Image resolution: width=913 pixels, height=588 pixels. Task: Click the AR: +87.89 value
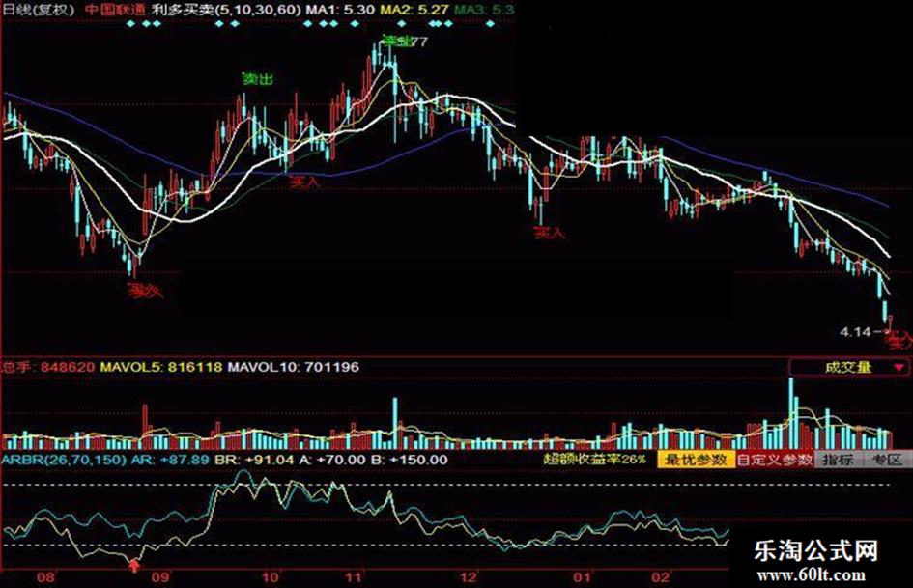(x=170, y=459)
